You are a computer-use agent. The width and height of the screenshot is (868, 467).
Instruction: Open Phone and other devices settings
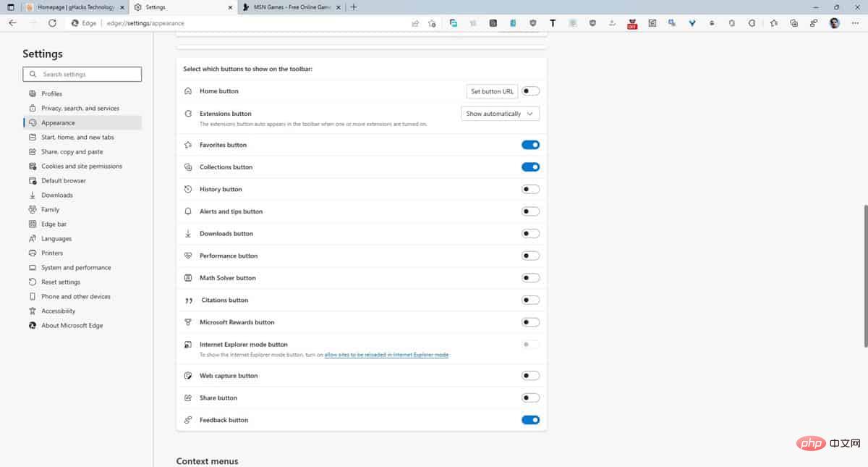(76, 296)
